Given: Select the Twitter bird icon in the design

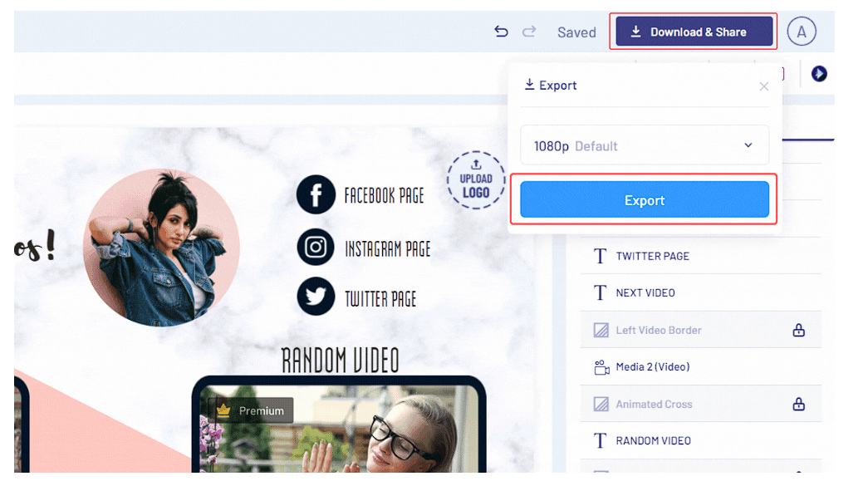Looking at the screenshot, I should pyautogui.click(x=316, y=297).
